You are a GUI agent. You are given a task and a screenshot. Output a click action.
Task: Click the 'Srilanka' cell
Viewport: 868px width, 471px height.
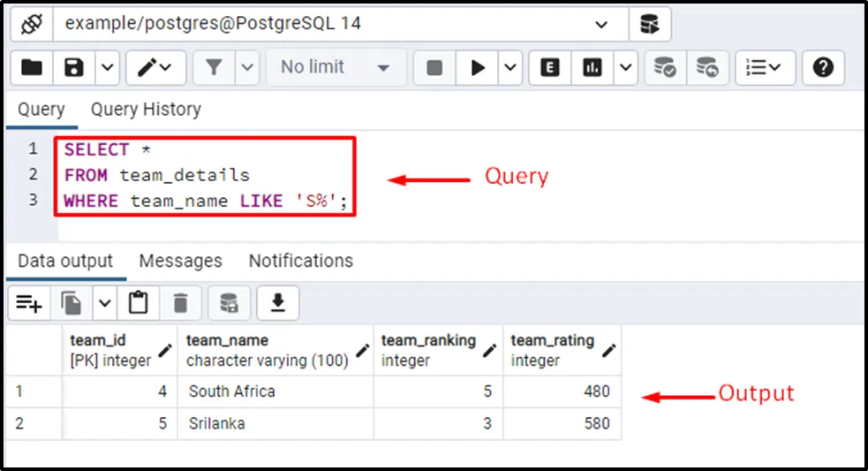click(x=275, y=424)
